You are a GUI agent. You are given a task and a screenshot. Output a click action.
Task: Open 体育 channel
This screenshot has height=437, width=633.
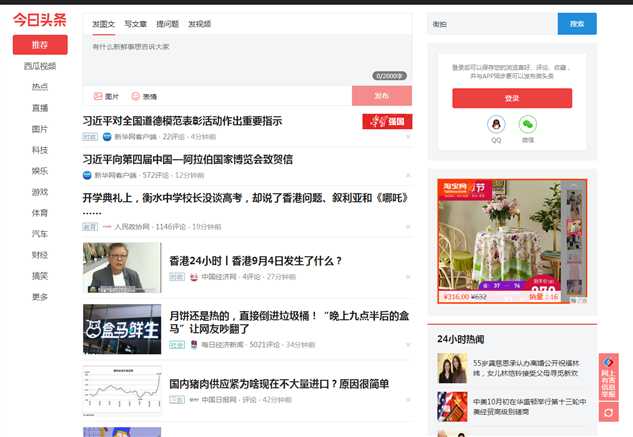tap(40, 213)
